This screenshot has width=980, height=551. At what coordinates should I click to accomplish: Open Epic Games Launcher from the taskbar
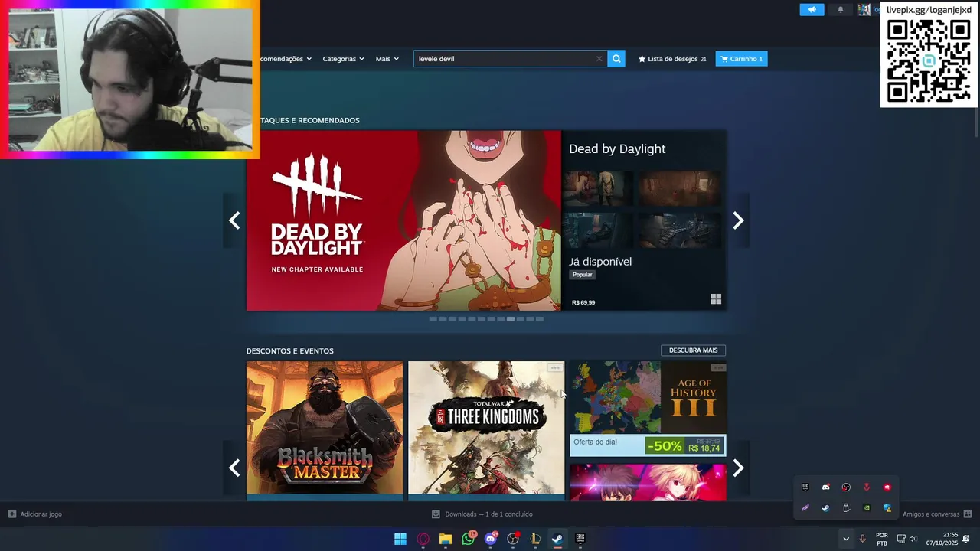[x=580, y=539]
